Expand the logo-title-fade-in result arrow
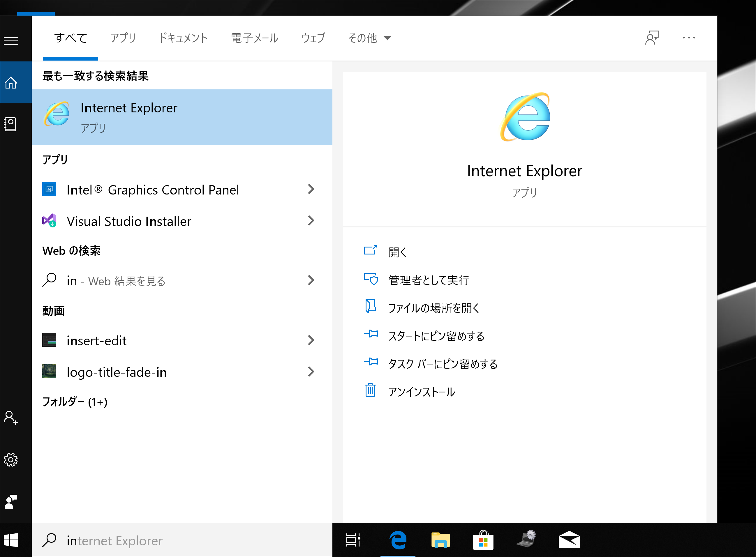 311,372
